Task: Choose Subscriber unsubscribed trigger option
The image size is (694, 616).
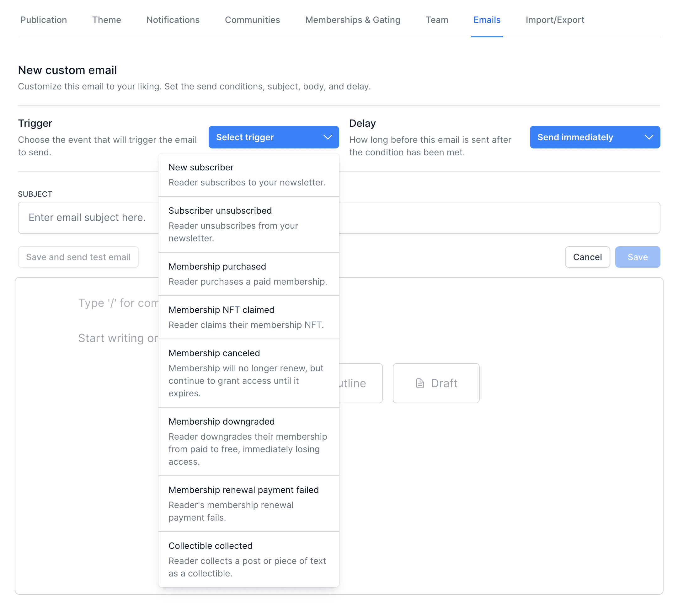Action: pyautogui.click(x=248, y=224)
